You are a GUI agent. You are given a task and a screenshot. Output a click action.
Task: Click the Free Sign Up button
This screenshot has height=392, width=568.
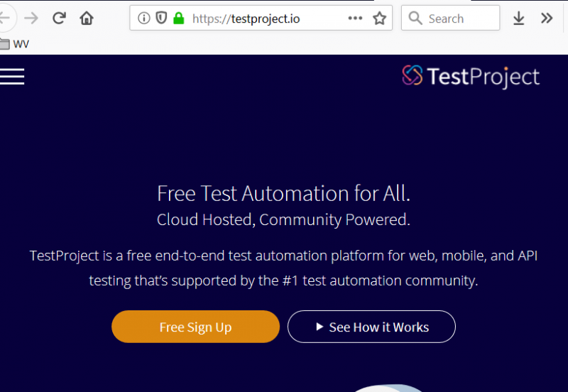point(196,327)
